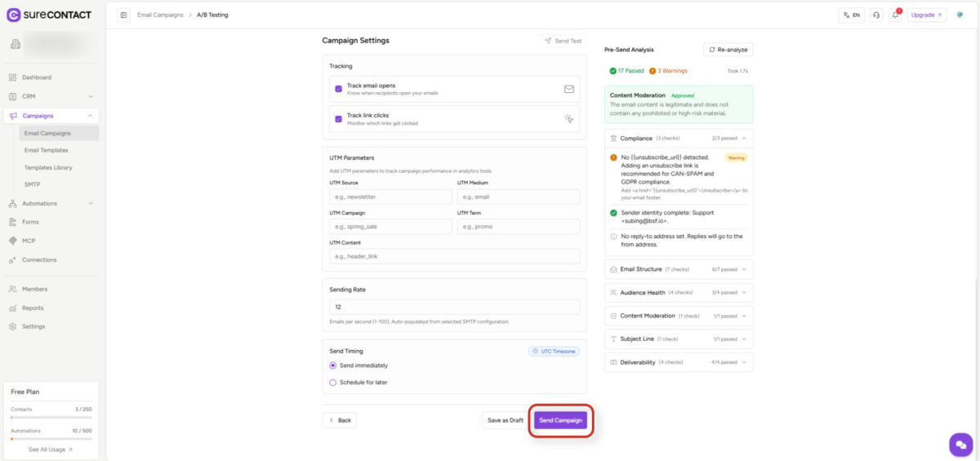Click the Contacts usage progress bar

click(51, 416)
